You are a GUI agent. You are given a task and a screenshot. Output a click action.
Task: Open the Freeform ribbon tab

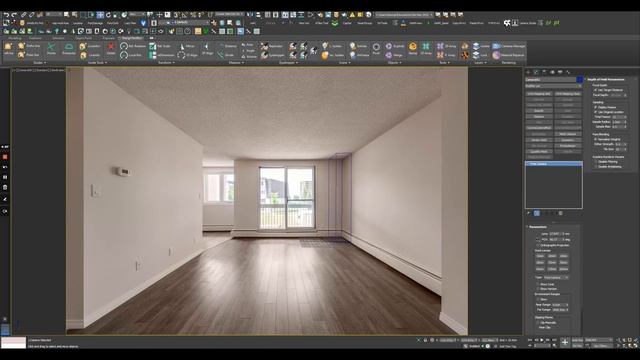[35, 38]
